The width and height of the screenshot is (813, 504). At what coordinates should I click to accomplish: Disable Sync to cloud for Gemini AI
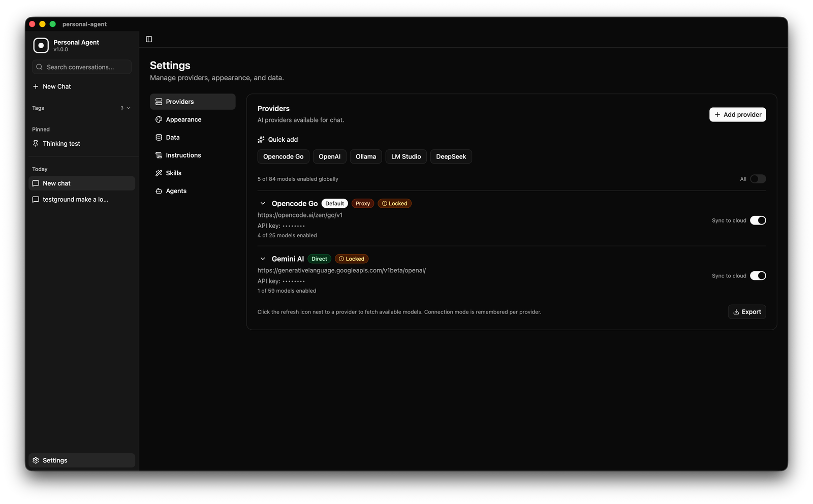point(758,275)
